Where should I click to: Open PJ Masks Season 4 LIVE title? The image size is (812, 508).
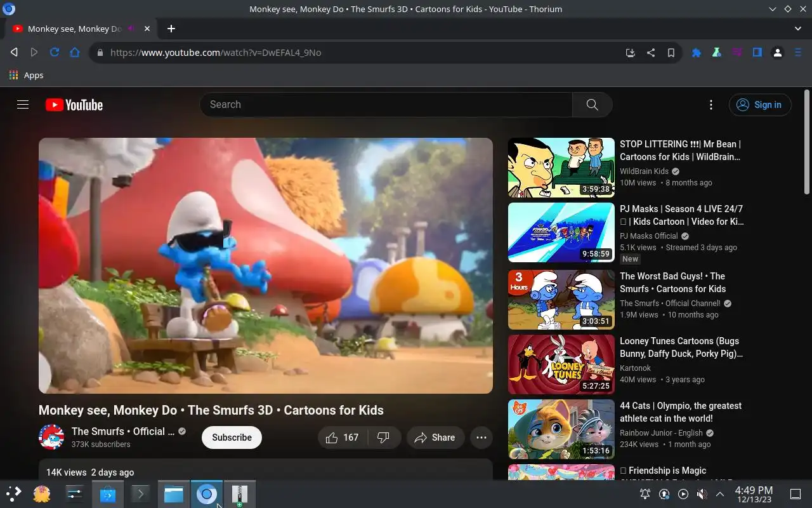tap(682, 215)
